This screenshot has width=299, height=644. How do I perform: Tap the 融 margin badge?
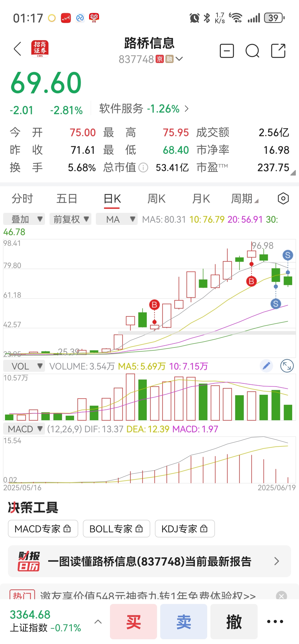pyautogui.click(x=169, y=59)
